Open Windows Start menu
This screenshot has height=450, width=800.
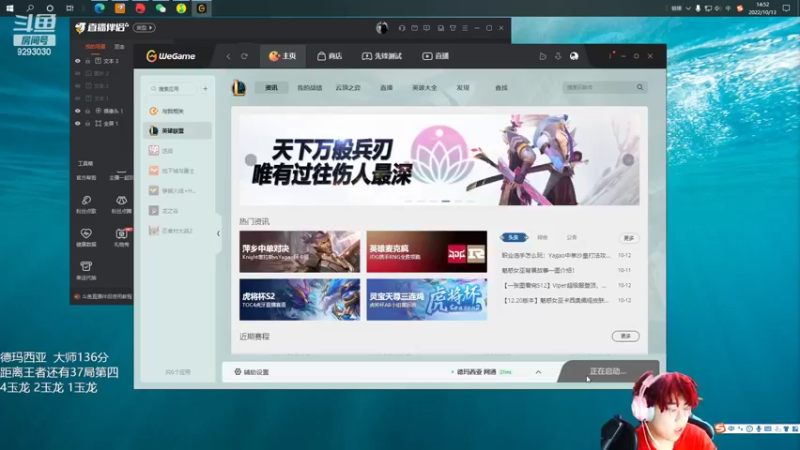pos(10,8)
